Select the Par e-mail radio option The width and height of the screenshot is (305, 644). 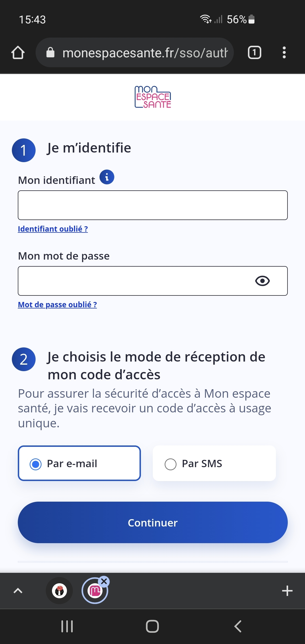pos(79,463)
